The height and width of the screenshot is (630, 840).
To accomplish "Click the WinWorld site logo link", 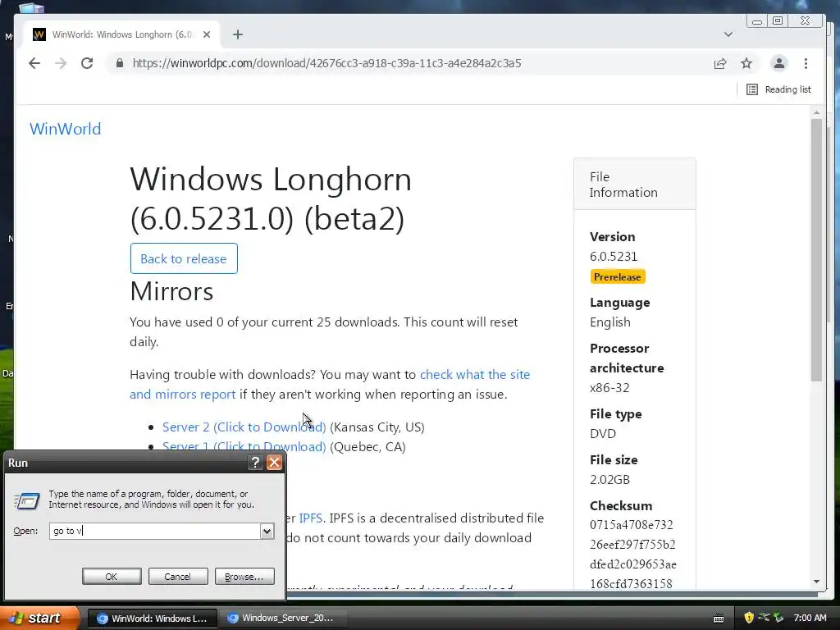I will (66, 129).
